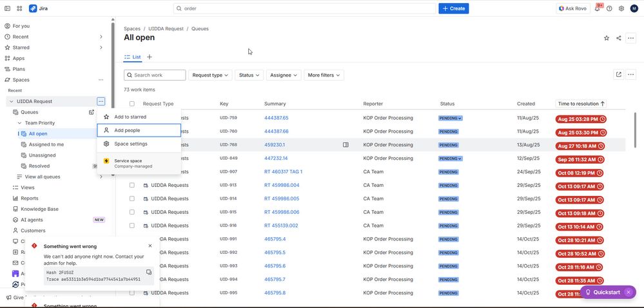
Task: Open Knowledge Base in the sidebar
Action: (39, 209)
